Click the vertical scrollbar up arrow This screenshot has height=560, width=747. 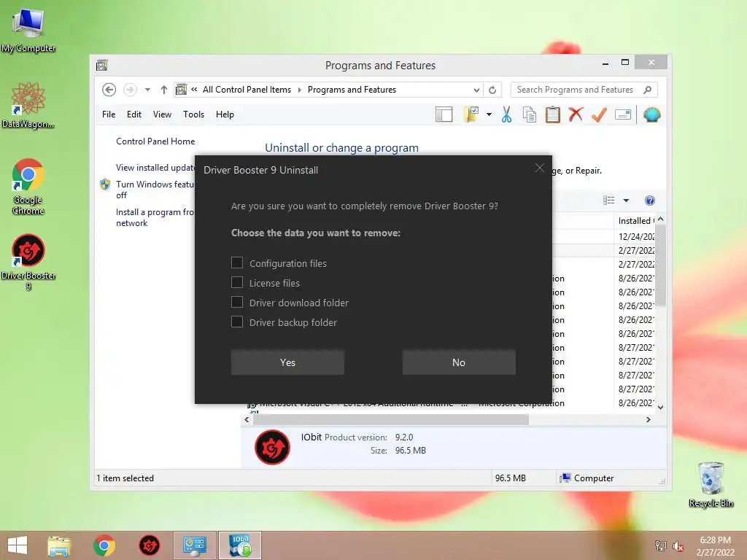pos(660,219)
